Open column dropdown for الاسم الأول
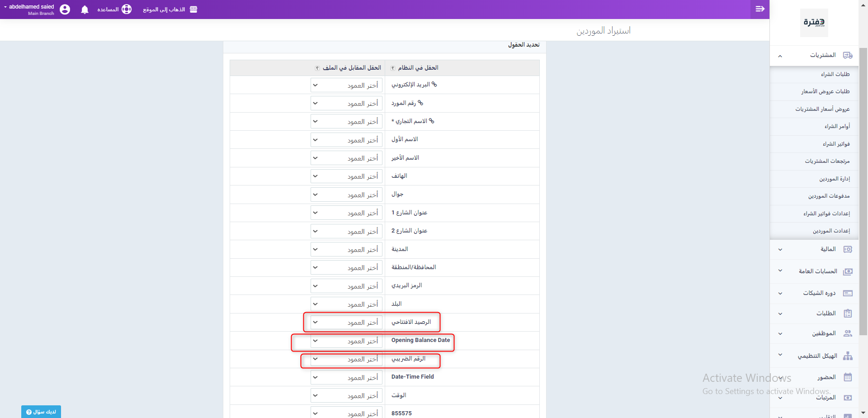 pos(346,140)
